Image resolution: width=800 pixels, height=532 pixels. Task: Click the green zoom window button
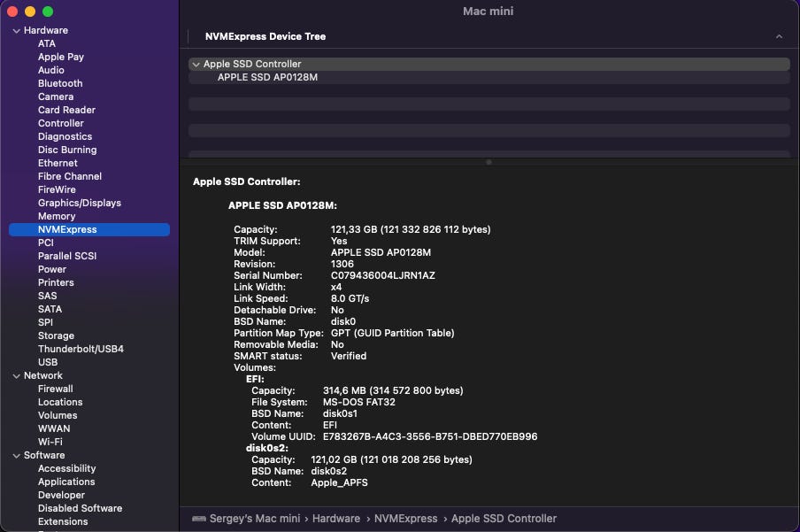click(x=48, y=12)
